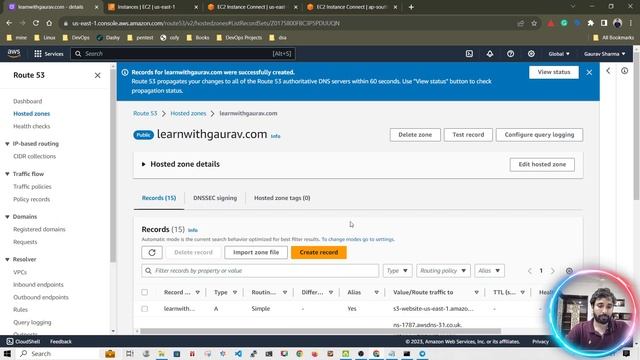Collapse the Traffic flow section

[7, 174]
